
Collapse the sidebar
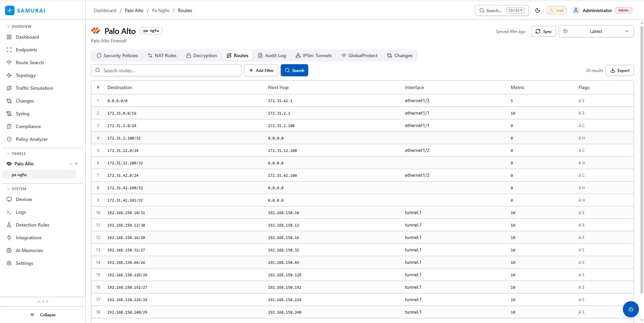click(43, 315)
